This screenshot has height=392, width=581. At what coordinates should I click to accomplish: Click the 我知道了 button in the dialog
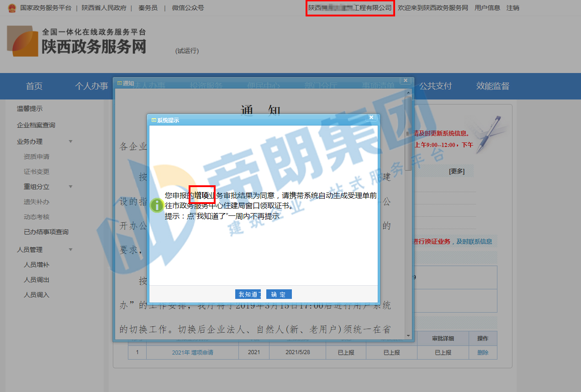tap(249, 294)
